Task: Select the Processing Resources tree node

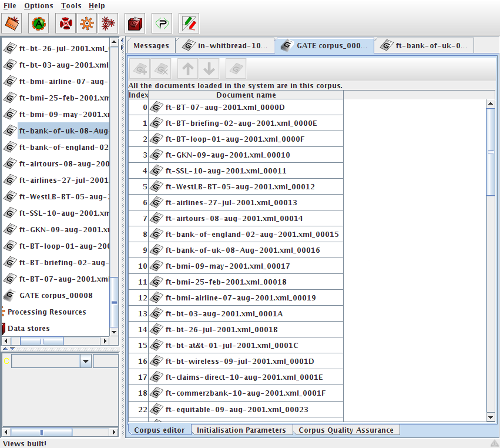Action: pyautogui.click(x=46, y=312)
